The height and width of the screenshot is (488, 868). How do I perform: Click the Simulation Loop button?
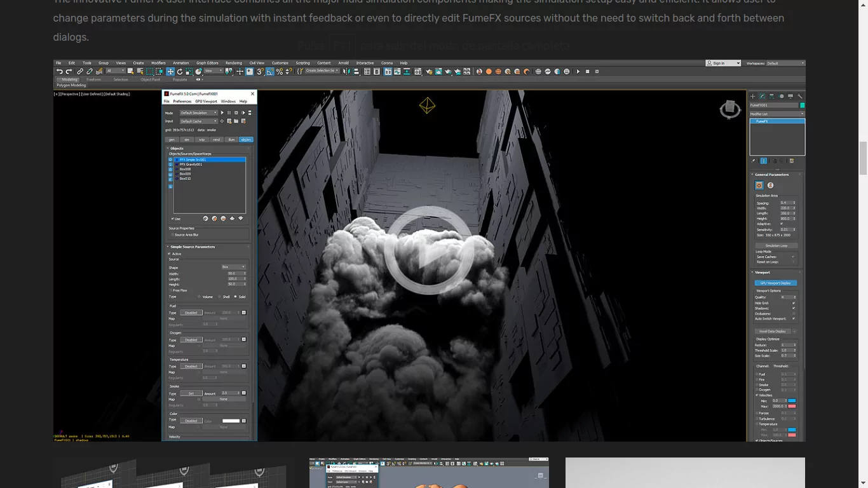pos(776,246)
